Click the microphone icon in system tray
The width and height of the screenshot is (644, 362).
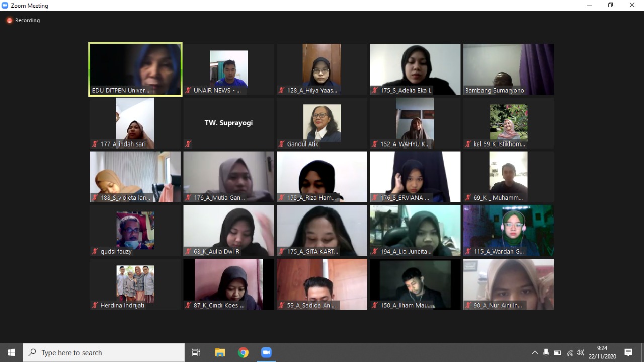click(546, 353)
